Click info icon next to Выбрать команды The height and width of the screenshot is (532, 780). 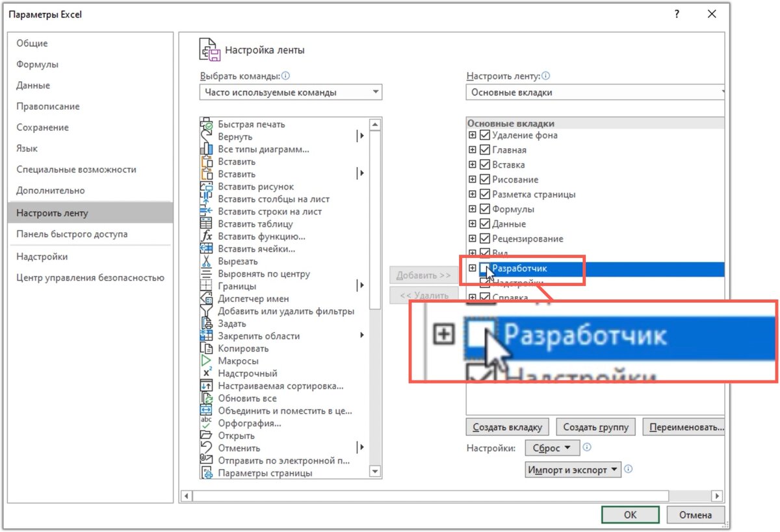285,76
